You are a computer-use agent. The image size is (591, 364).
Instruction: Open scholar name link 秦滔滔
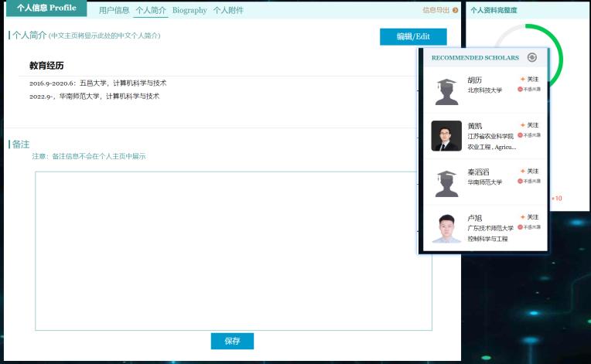coord(478,172)
